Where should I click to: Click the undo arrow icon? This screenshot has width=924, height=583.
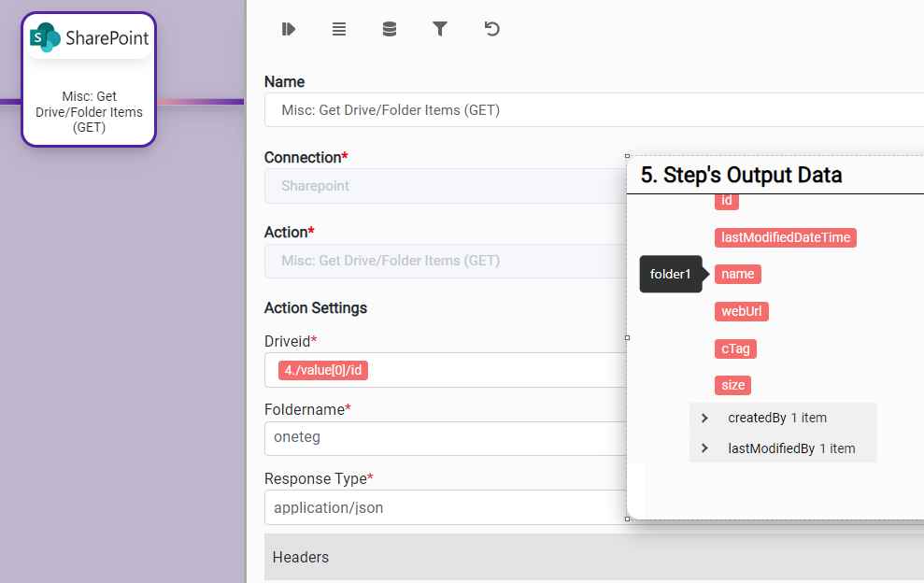pyautogui.click(x=491, y=29)
